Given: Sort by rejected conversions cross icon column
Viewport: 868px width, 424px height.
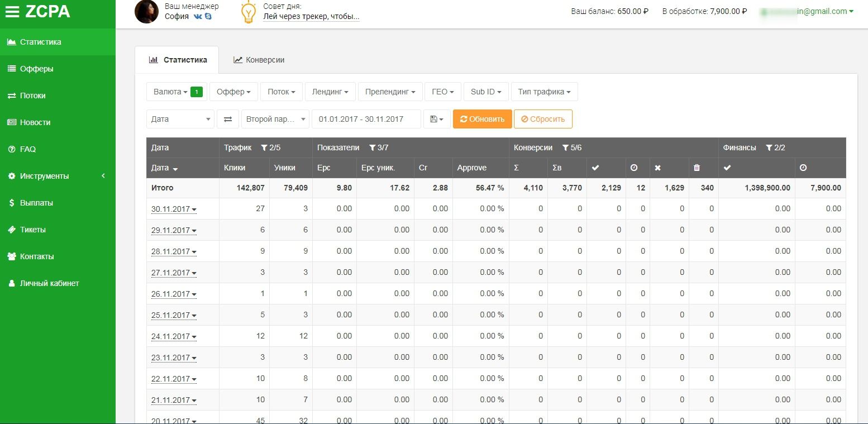Looking at the screenshot, I should coord(657,168).
